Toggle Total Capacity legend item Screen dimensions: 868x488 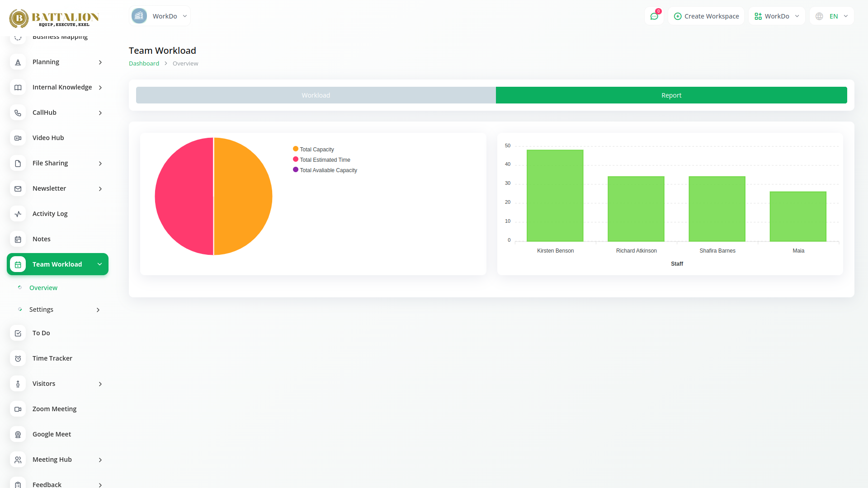316,150
